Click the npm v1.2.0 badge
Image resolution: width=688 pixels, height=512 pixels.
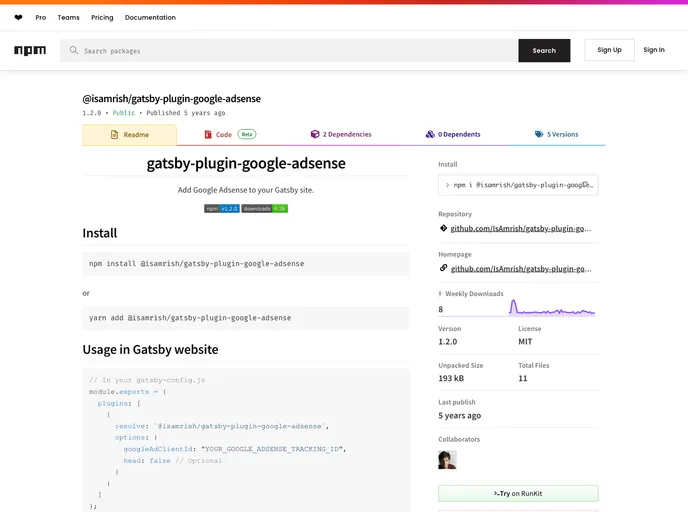point(222,208)
